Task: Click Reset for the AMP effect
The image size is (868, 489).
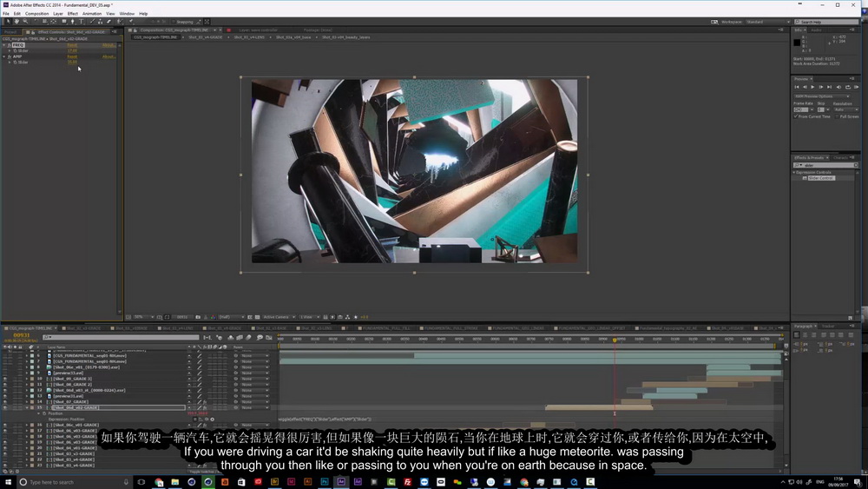Action: [72, 56]
